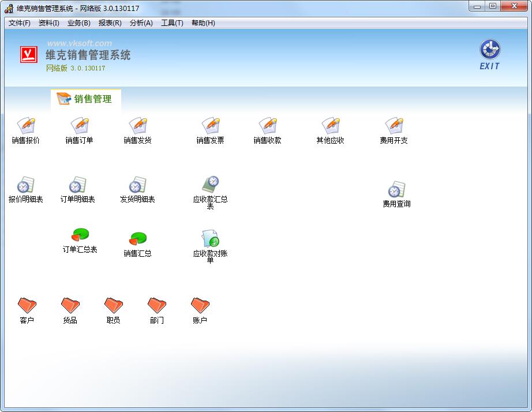Viewport: 532px width, 412px height.
Task: Maximize the application window
Action: click(493, 6)
